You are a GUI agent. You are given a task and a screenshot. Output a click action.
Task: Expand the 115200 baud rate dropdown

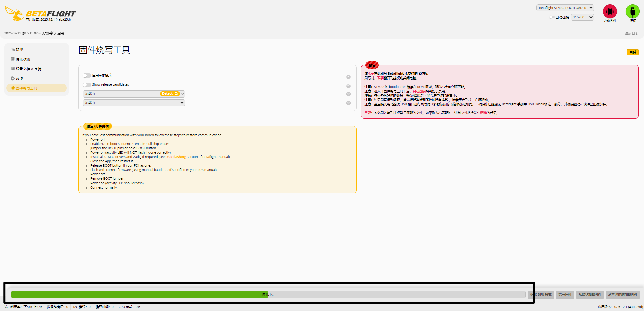(582, 17)
